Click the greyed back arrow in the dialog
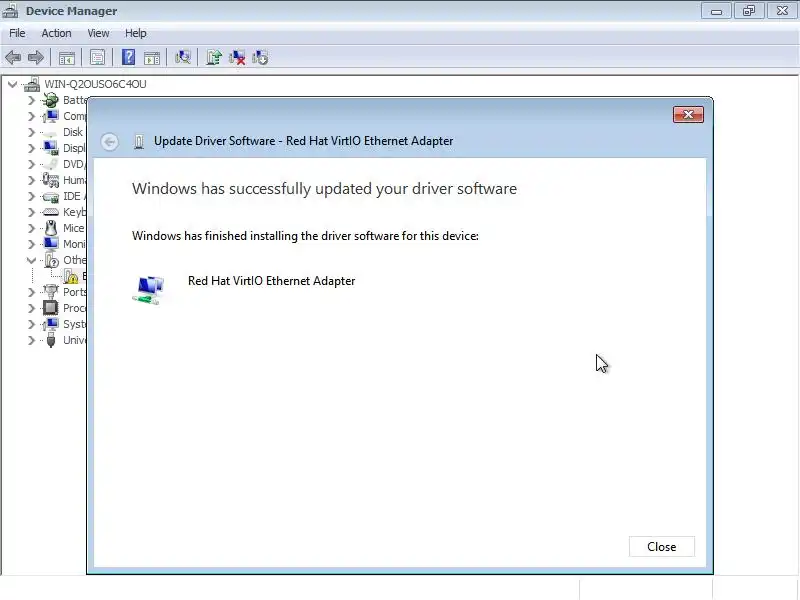 click(109, 141)
